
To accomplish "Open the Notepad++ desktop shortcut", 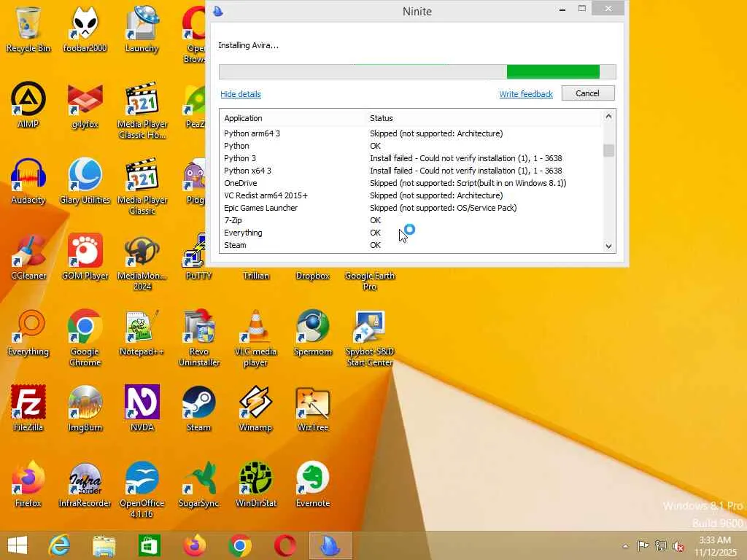I will pyautogui.click(x=142, y=332).
